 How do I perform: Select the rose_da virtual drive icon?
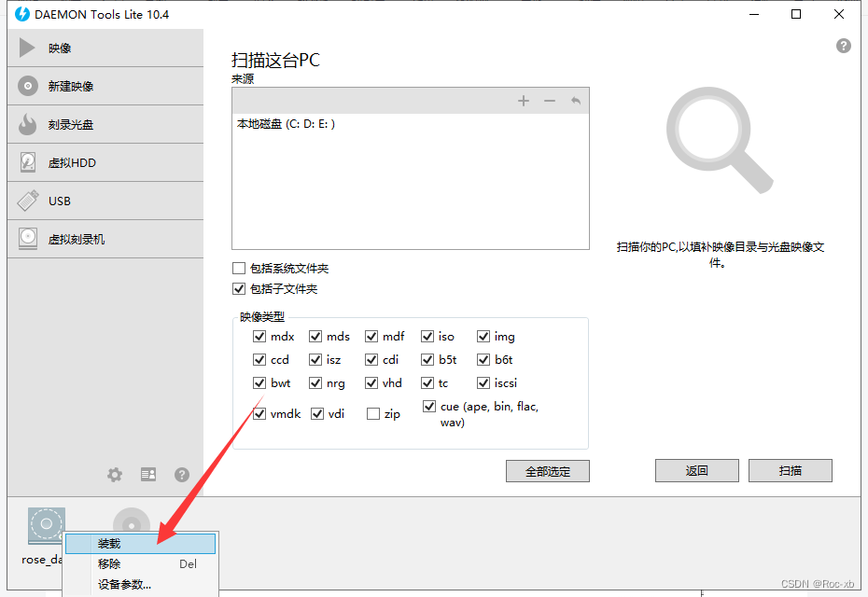point(47,525)
